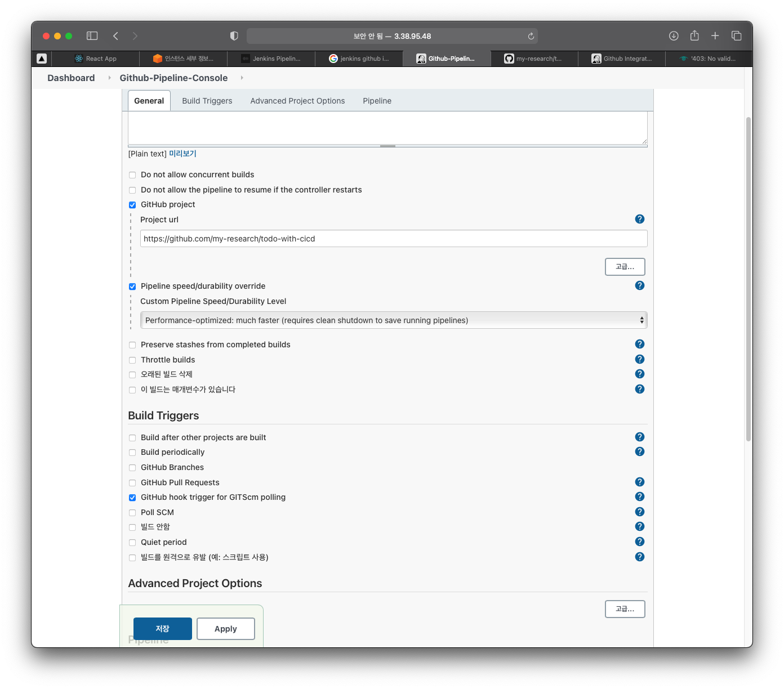
Task: Open my-research GitHub browser tab
Action: [534, 59]
